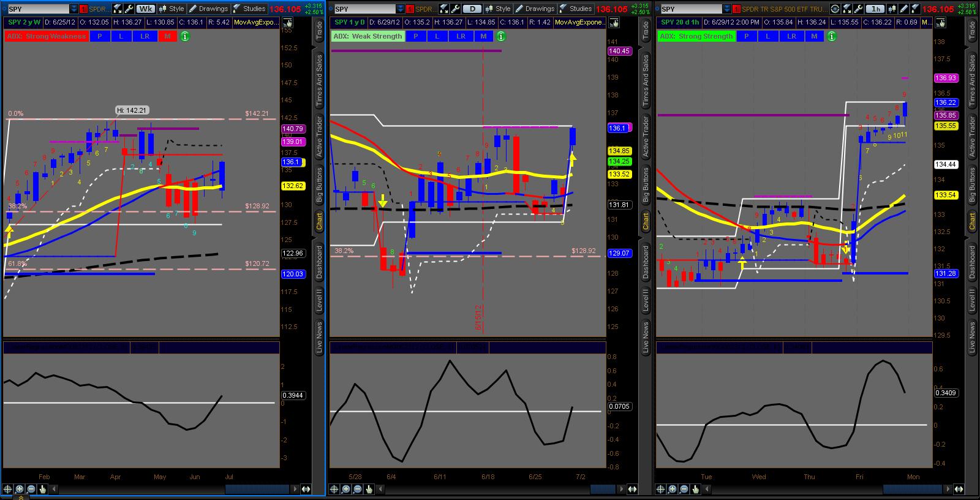Open the Drawings menu in the weekly chart
The width and height of the screenshot is (980, 500).
(x=208, y=9)
